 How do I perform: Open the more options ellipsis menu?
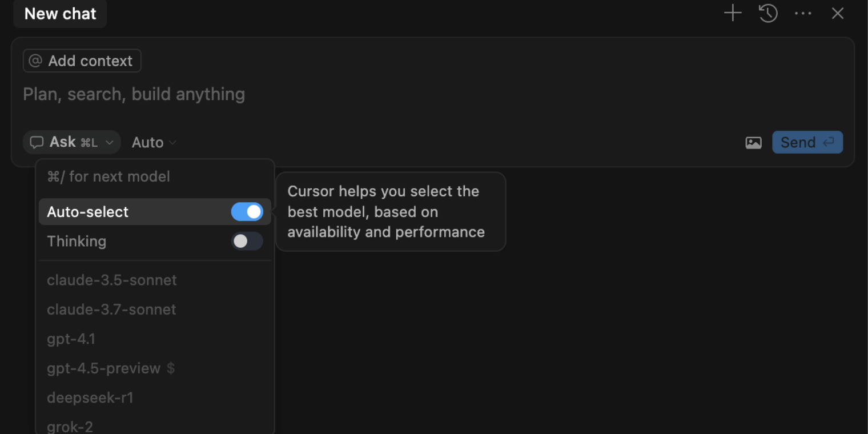(x=803, y=13)
